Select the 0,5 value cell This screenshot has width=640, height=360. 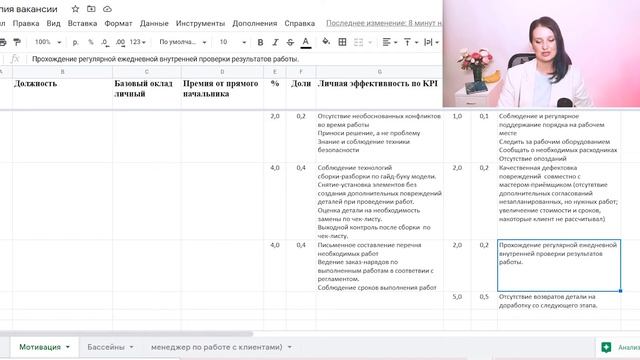click(x=484, y=301)
